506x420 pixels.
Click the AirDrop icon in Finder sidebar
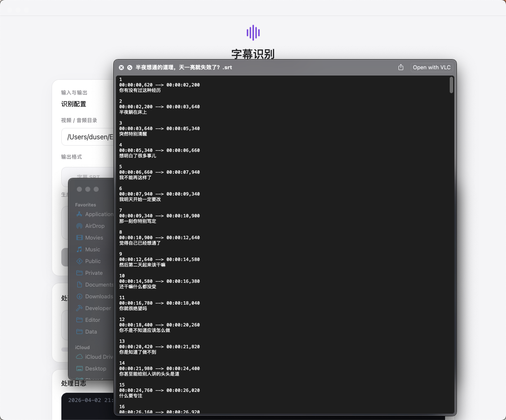point(79,226)
